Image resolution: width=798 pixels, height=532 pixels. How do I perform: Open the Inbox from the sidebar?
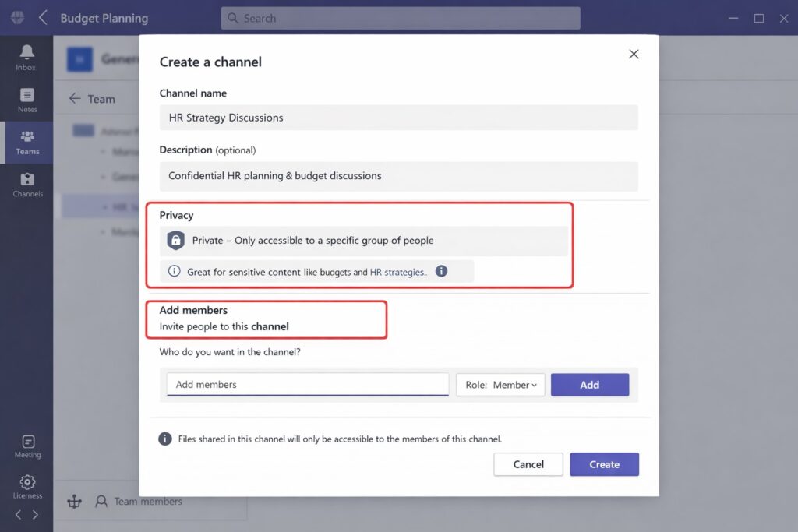(x=26, y=57)
